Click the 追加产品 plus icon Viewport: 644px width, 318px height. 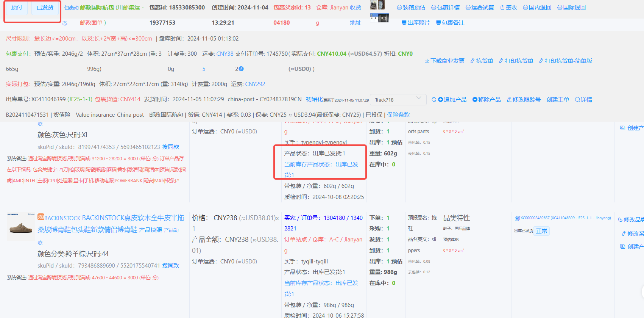pos(440,100)
